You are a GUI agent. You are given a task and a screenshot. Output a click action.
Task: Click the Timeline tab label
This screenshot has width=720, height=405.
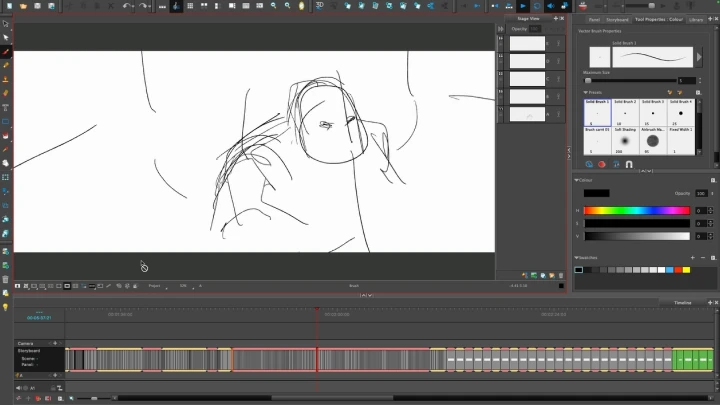tap(683, 302)
